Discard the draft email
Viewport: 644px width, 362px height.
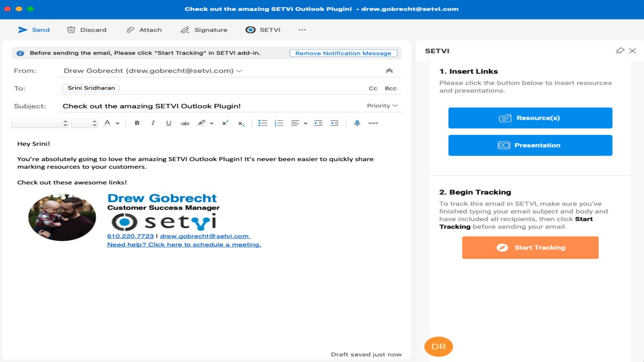point(87,30)
